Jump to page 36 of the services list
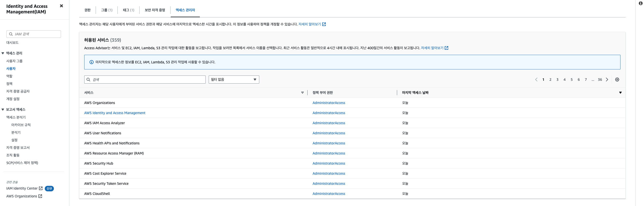644x206 pixels. pos(600,80)
